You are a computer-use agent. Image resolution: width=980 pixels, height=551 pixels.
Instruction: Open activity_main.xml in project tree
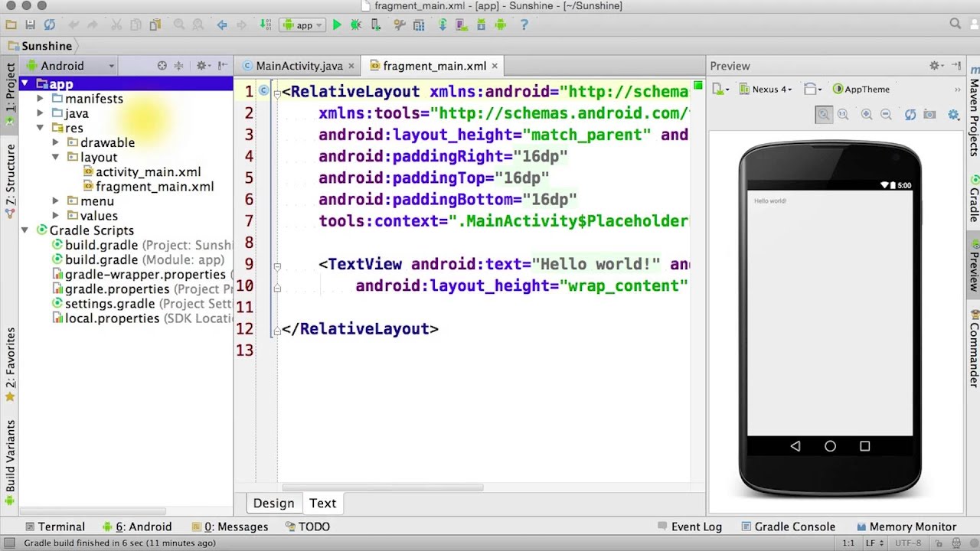(x=142, y=171)
